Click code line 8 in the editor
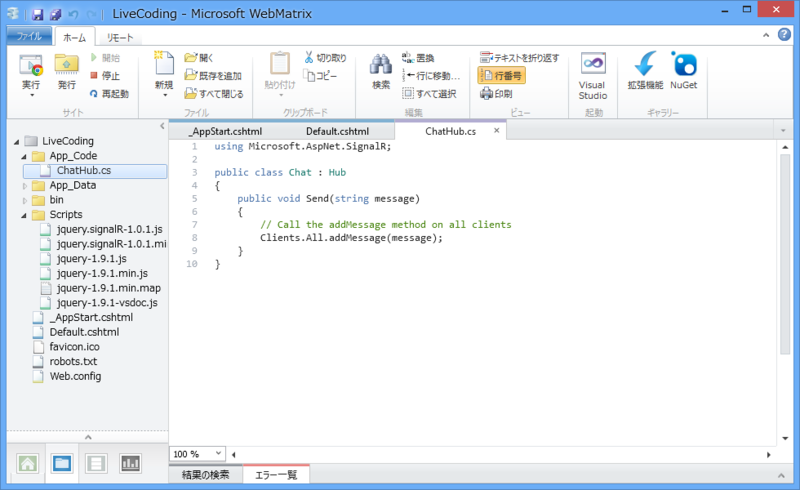Screen dimensions: 800x490 [351, 238]
